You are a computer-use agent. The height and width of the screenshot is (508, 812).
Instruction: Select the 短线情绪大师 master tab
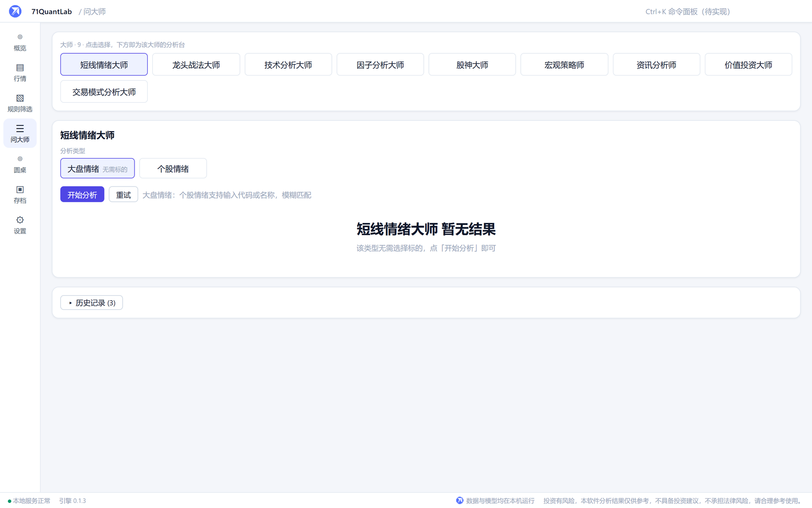pyautogui.click(x=104, y=65)
